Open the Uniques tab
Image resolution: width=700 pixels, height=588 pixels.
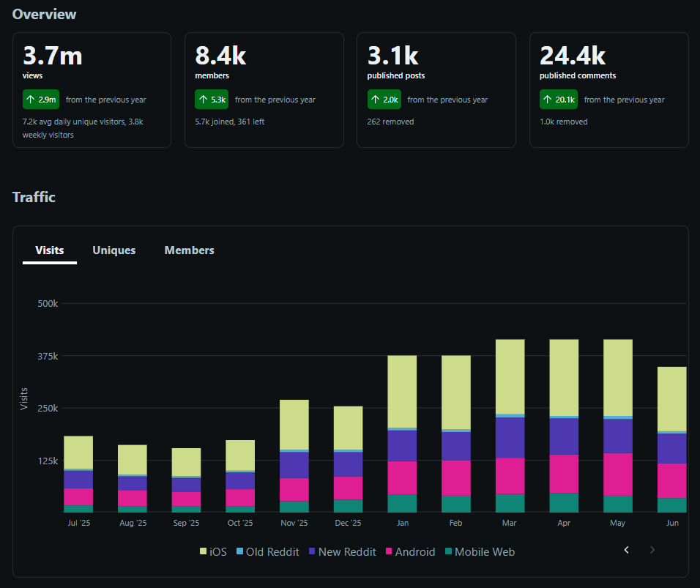pos(113,250)
